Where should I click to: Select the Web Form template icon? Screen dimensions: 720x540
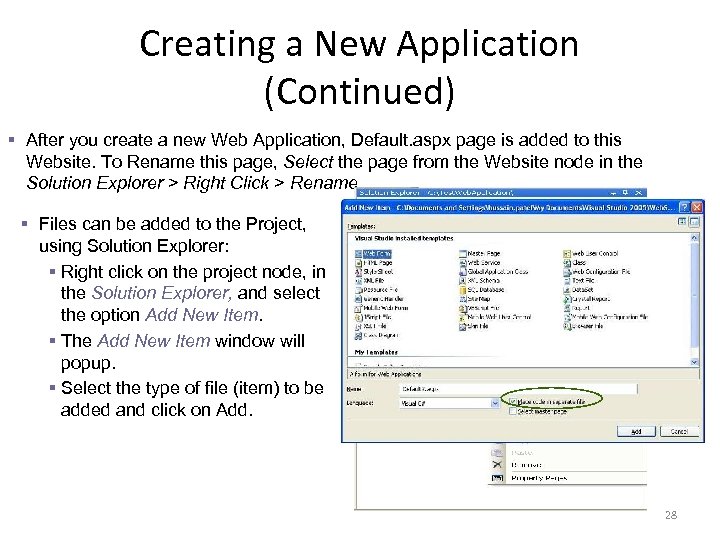point(359,254)
